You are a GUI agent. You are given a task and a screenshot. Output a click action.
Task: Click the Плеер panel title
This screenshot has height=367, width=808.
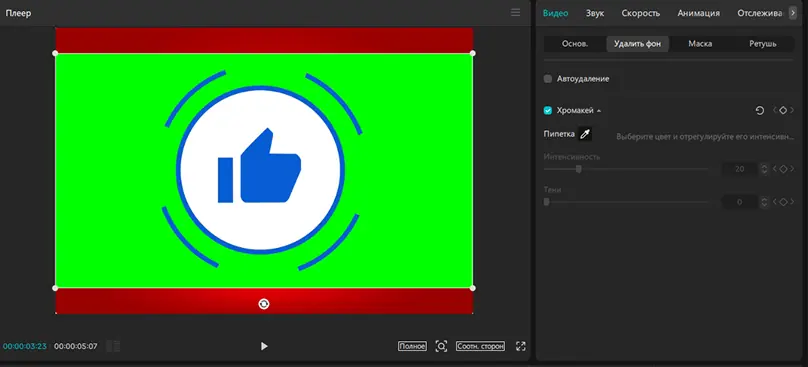click(18, 13)
